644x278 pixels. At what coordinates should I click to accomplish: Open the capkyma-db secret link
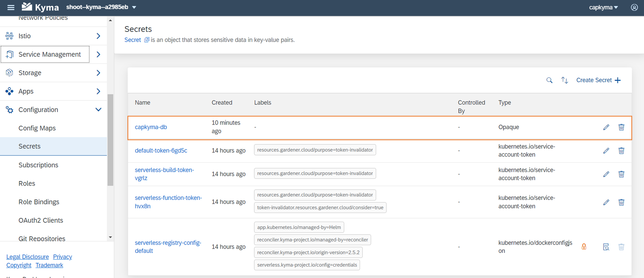[151, 127]
